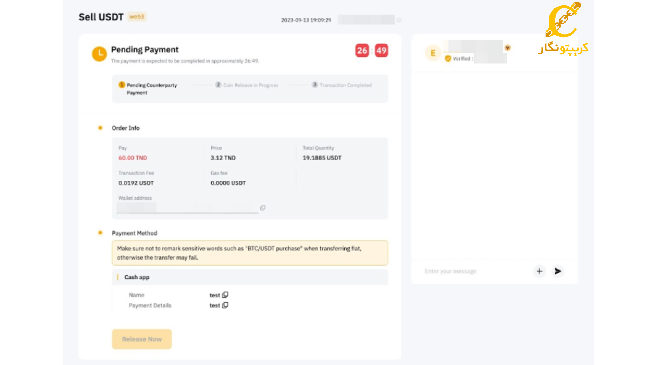Click the web3 tag label
This screenshot has height=365, width=650.
click(137, 17)
